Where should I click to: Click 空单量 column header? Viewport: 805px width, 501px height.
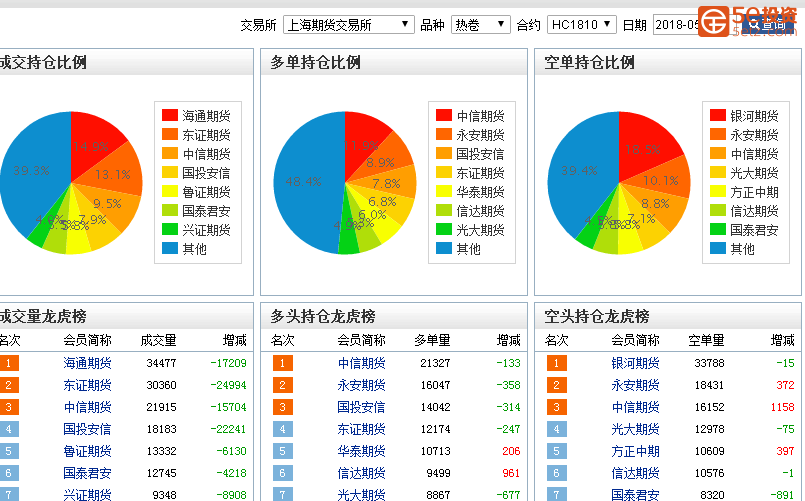(x=706, y=340)
